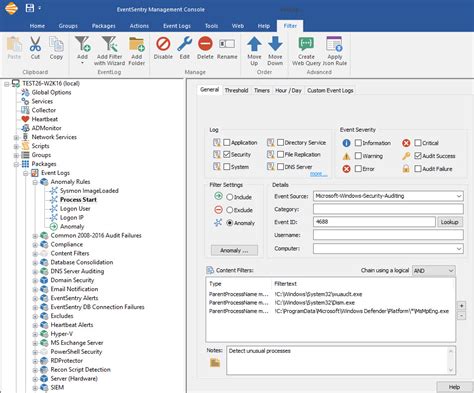Open the Home ribbon tab
This screenshot has height=393, width=474.
[37, 26]
